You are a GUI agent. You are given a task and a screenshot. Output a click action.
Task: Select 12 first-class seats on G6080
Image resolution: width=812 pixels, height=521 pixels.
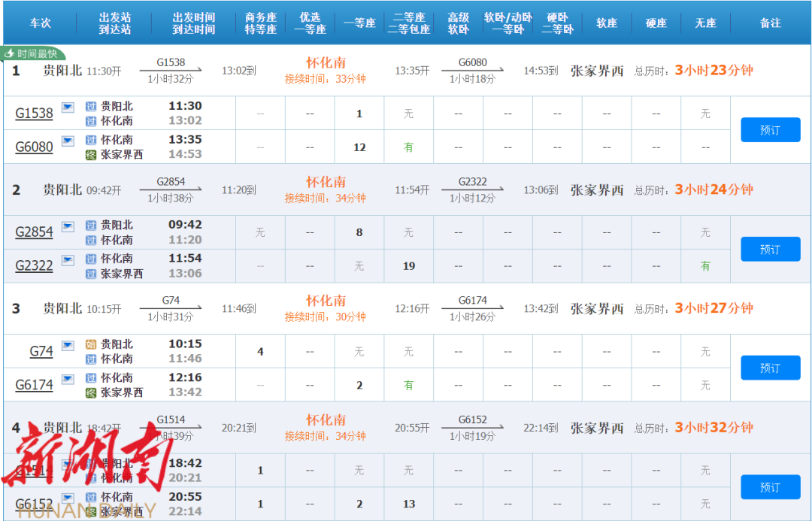(x=359, y=147)
